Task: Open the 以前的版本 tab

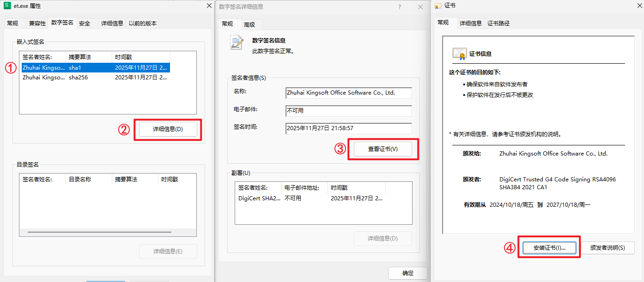Action: point(142,23)
